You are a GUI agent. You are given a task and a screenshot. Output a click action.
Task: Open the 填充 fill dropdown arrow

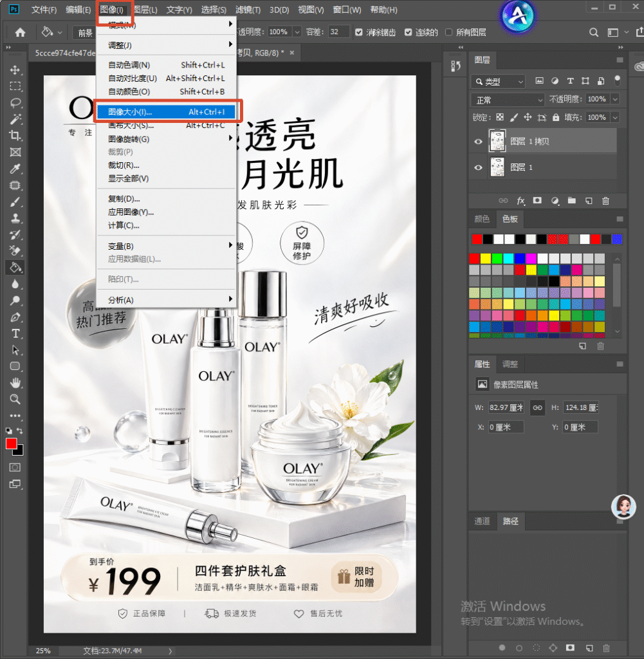point(615,117)
